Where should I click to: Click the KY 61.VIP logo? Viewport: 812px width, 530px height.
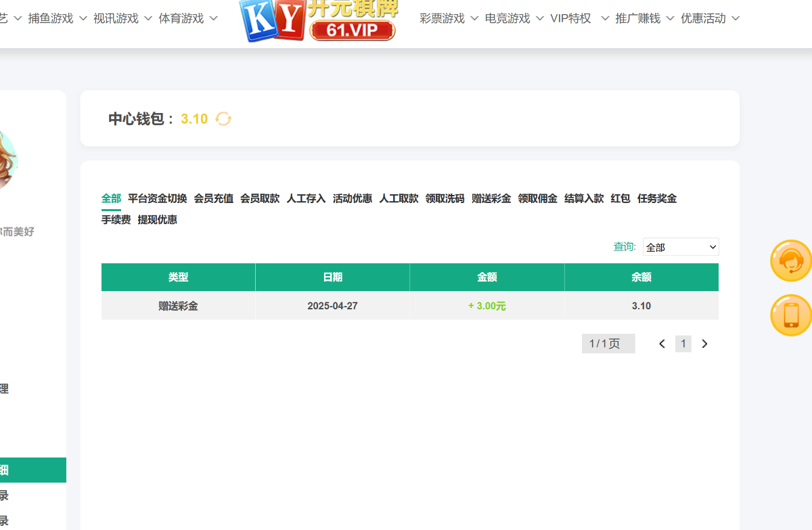pos(319,19)
